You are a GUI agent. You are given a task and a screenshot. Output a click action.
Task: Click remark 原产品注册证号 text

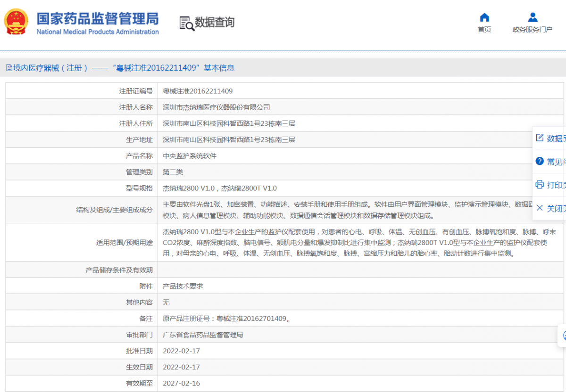coord(226,318)
